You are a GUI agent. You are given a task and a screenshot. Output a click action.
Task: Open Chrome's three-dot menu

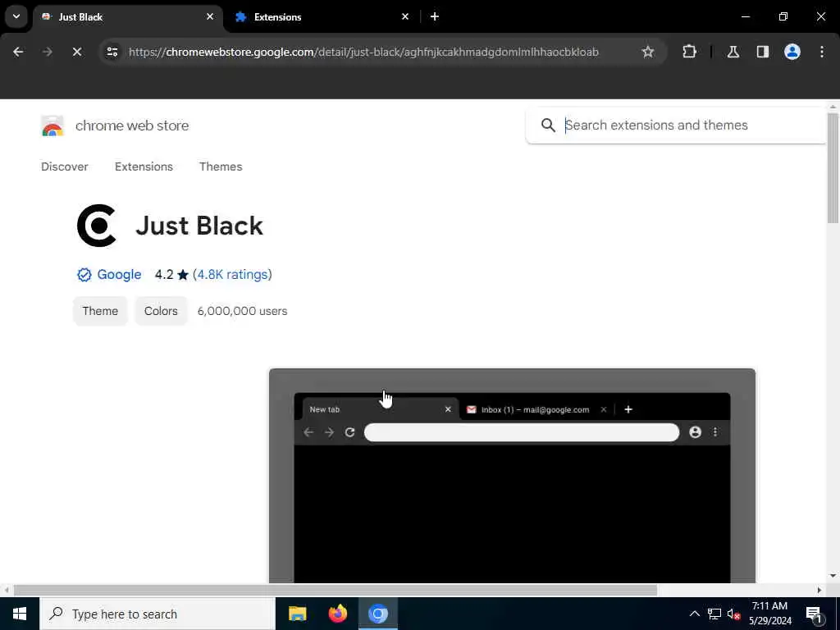822,52
